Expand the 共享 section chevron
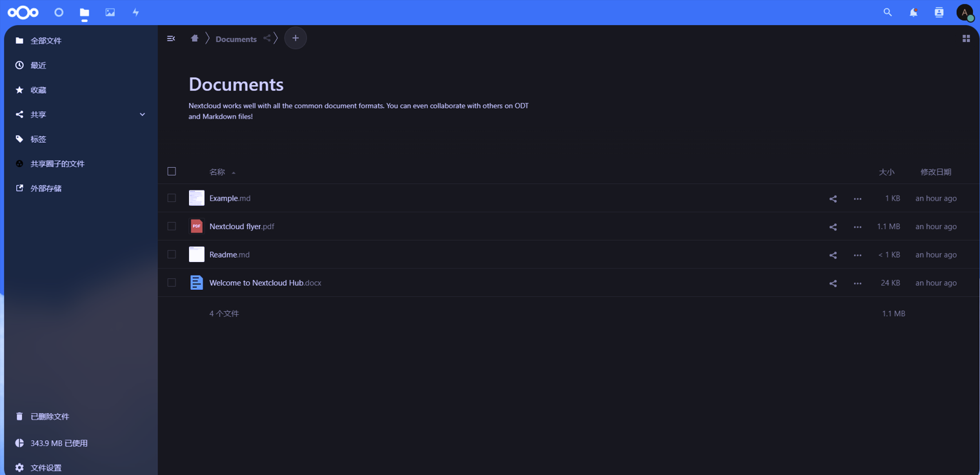Viewport: 980px width, 475px height. (x=143, y=115)
